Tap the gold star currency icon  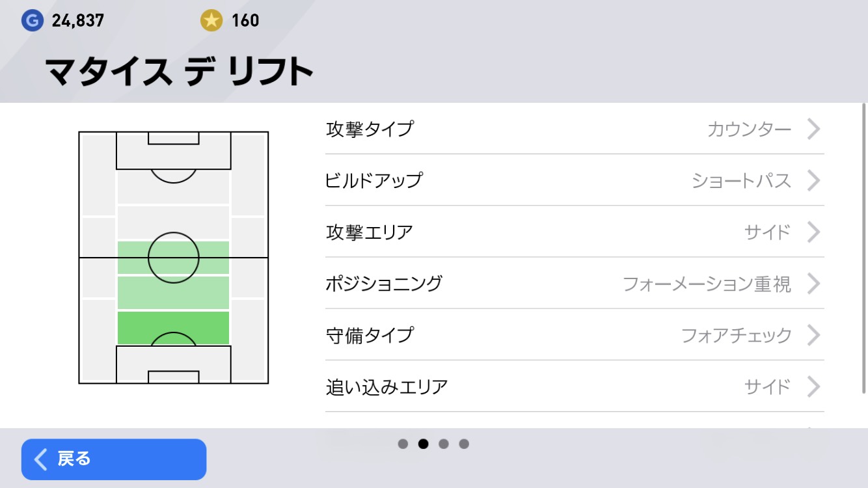[x=211, y=21]
